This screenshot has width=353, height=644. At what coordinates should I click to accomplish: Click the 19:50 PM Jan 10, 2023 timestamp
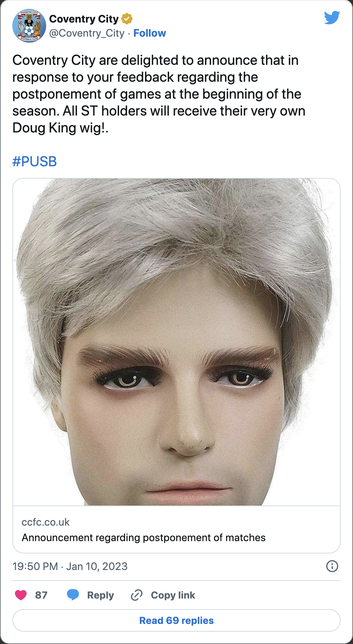[x=70, y=566]
